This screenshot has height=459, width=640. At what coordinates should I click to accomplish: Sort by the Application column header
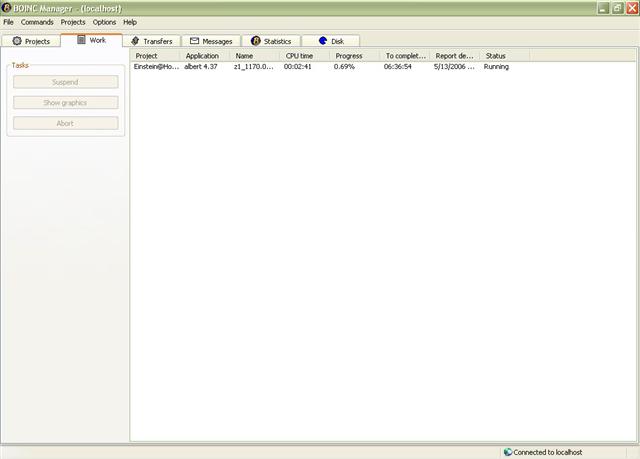coord(205,56)
